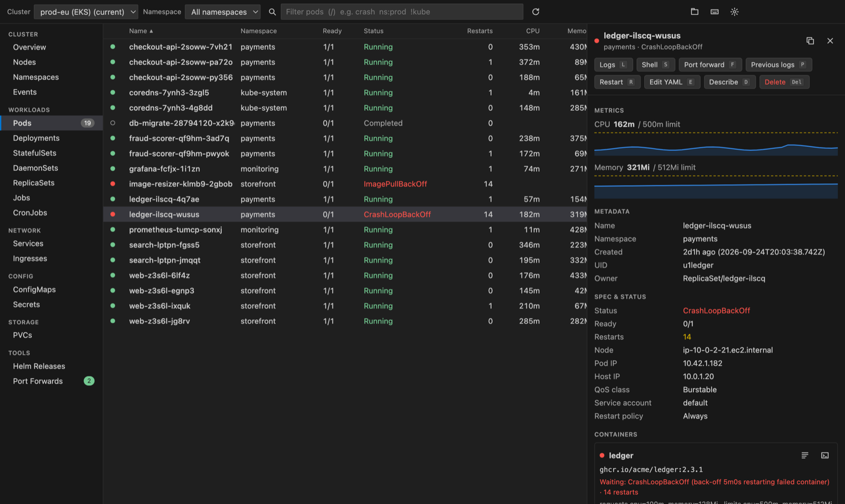Click the CPU usage chart
Image resolution: width=845 pixels, height=504 pixels.
716,144
